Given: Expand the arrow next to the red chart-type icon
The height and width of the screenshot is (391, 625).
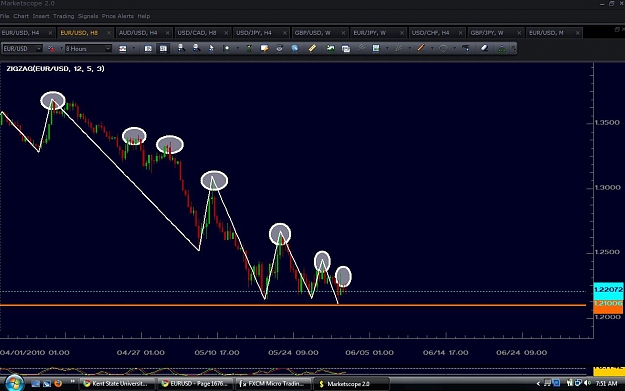Looking at the screenshot, I should click(x=61, y=49).
